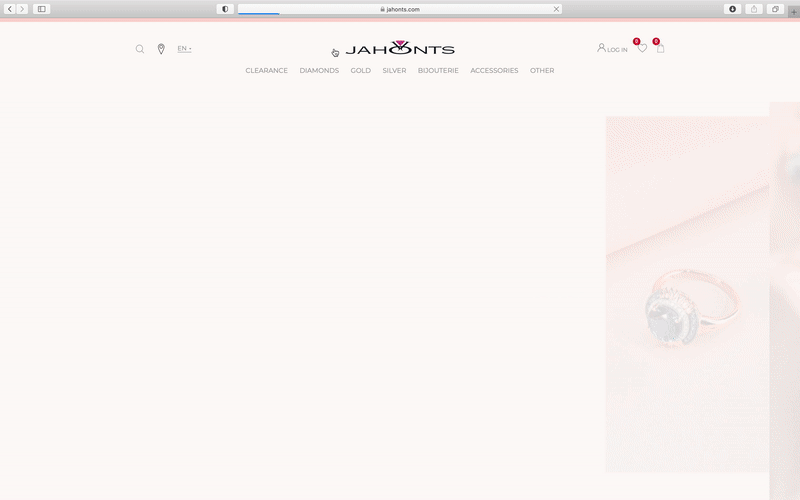Open the GOLD menu item
Viewport: 800px width, 500px height.
[x=360, y=70]
